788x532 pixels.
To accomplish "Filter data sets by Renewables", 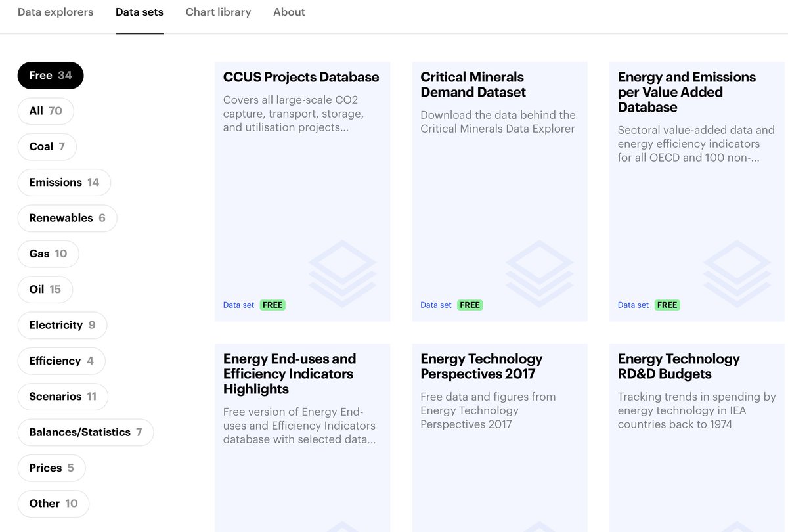I will point(67,218).
